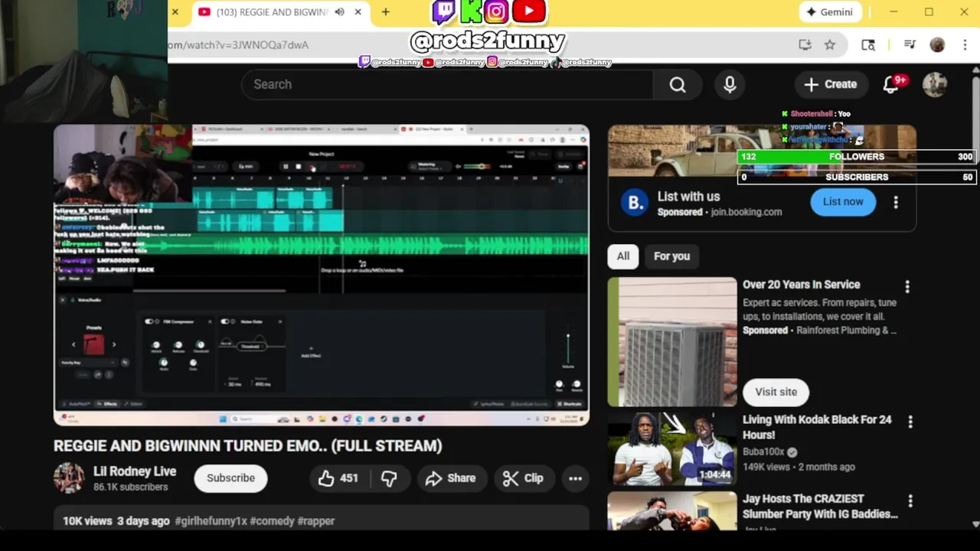Open a new browser tab

[x=385, y=12]
